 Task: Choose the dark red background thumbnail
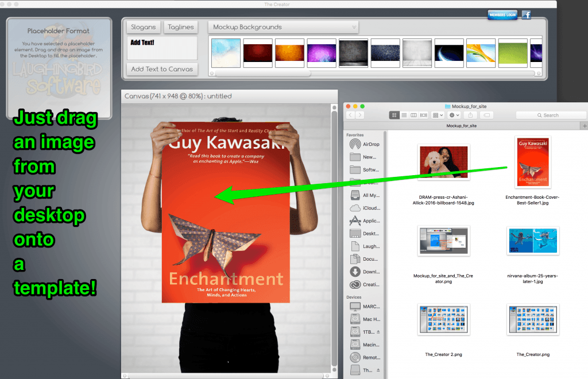[258, 53]
